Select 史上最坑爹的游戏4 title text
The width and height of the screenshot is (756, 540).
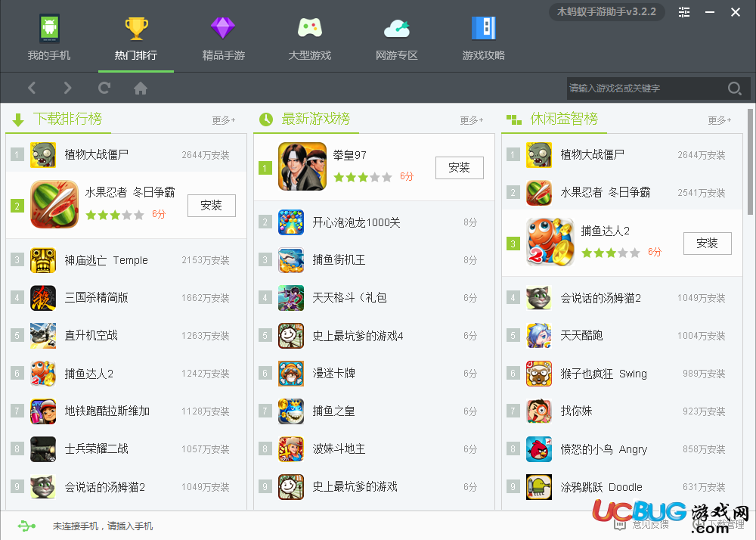(358, 336)
